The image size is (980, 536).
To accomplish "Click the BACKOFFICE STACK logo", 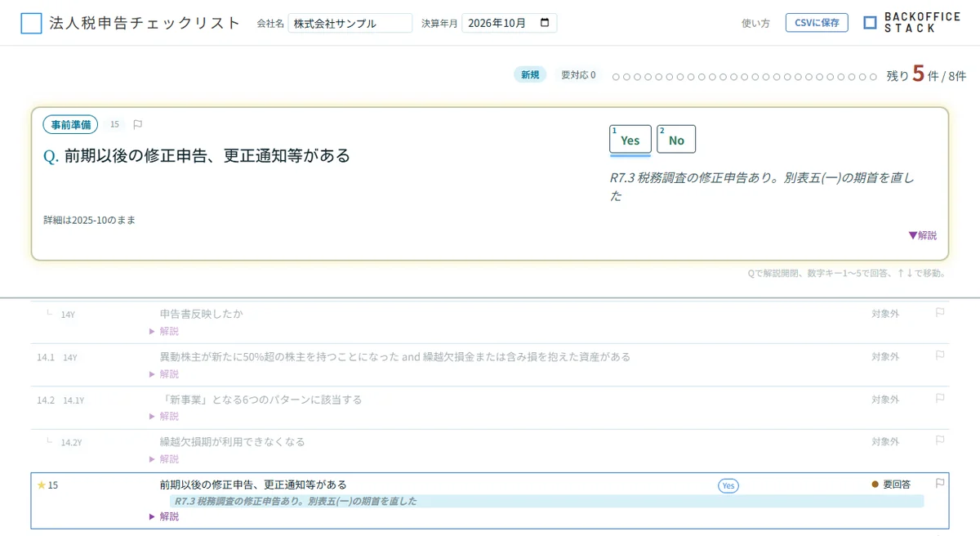I will tap(912, 23).
